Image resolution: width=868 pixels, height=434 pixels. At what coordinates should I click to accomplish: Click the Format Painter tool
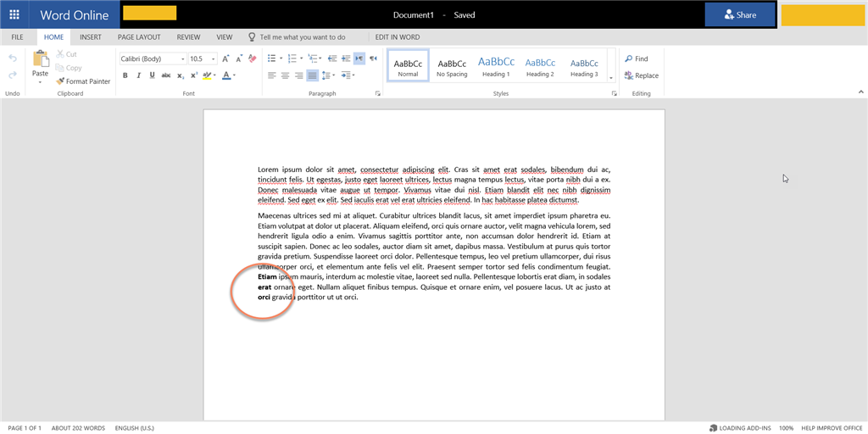point(83,81)
